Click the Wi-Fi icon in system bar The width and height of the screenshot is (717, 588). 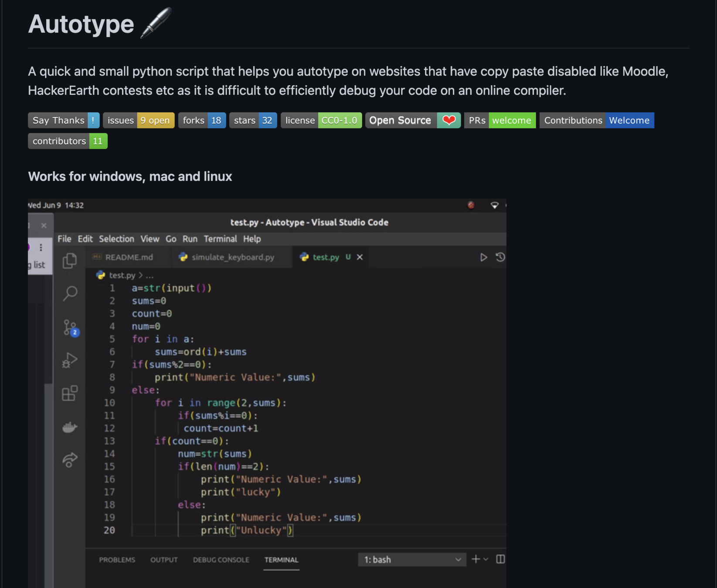(494, 205)
